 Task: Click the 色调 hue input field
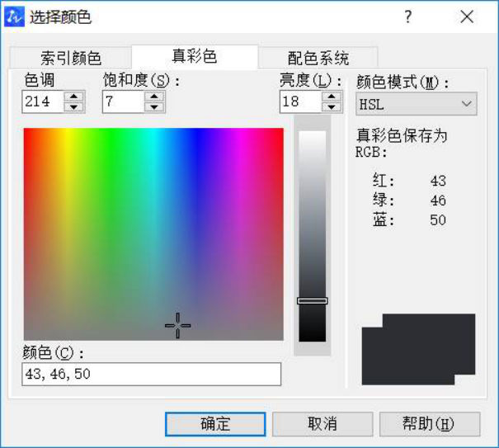pos(42,102)
